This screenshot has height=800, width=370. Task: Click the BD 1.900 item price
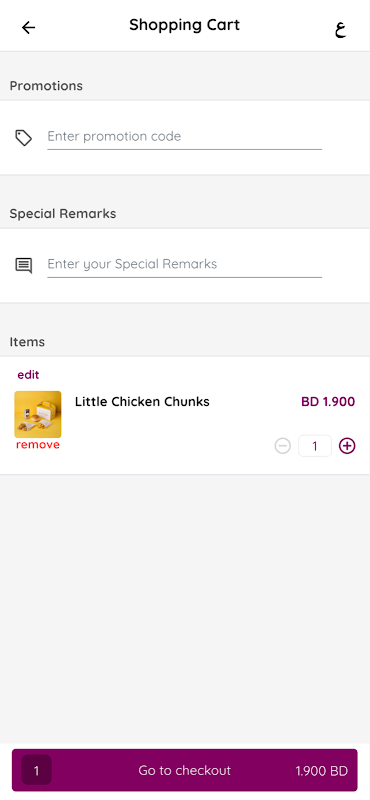click(x=328, y=402)
